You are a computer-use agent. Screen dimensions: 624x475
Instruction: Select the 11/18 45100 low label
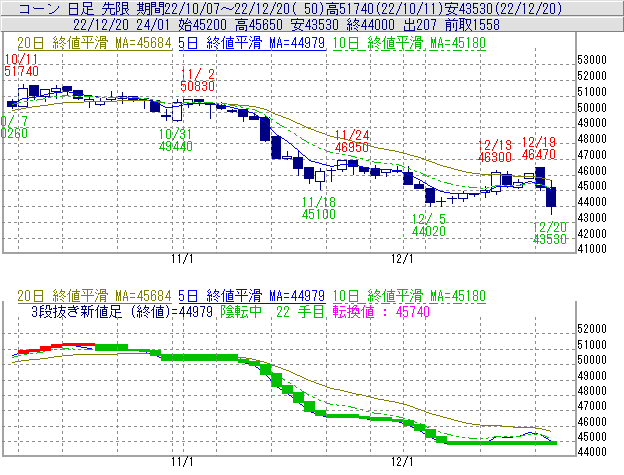[319, 208]
